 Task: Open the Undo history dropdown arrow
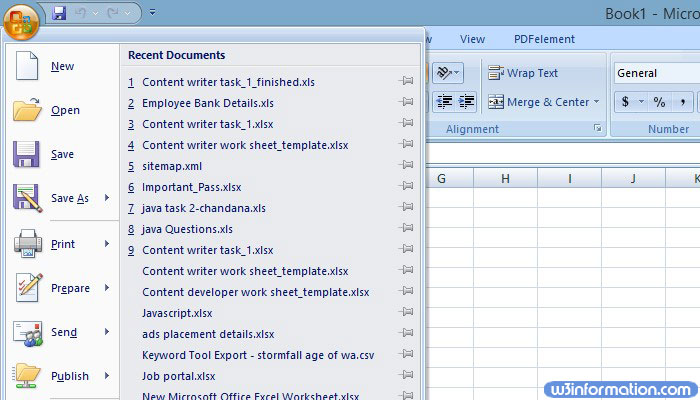(x=95, y=13)
